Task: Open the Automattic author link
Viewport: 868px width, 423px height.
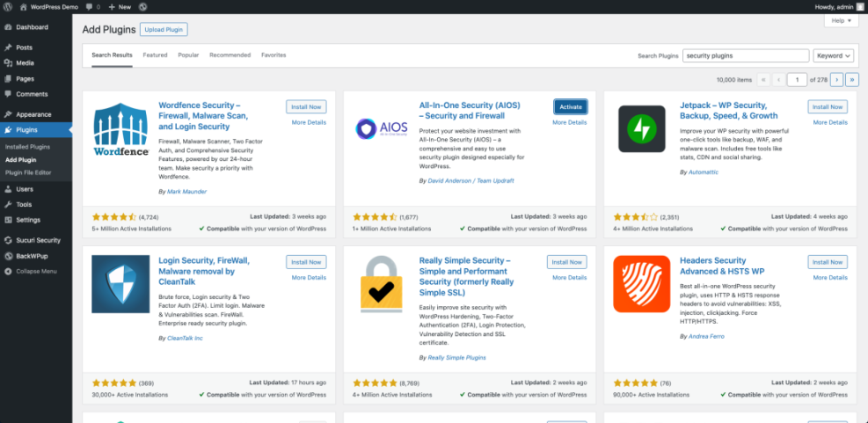Action: [x=704, y=172]
